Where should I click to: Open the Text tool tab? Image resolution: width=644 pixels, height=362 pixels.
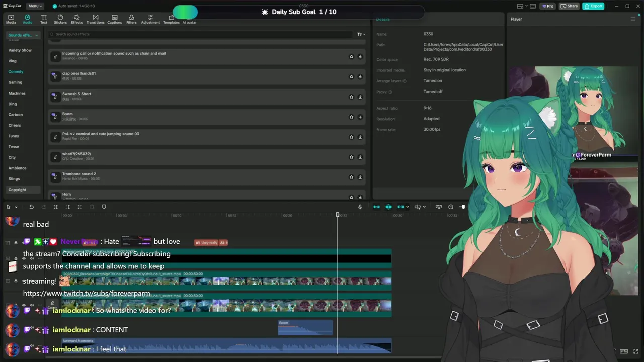(44, 19)
